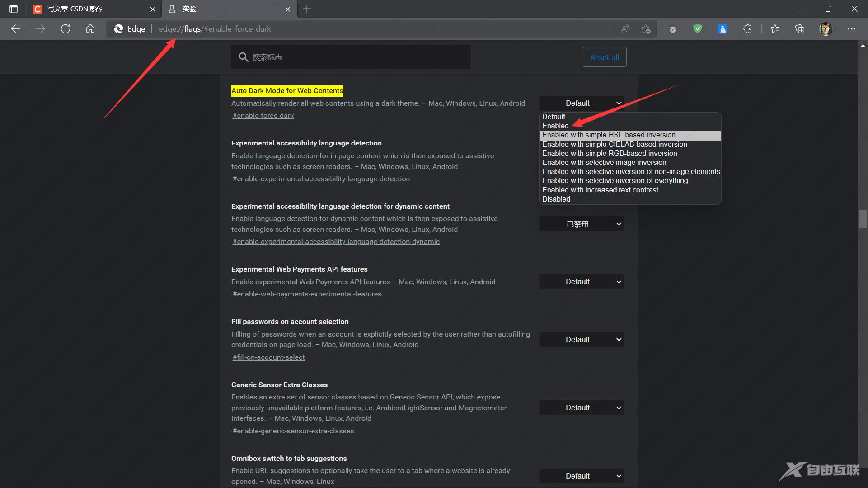Click the vertical scrollbar thumb
Viewport: 868px width, 488px height.
point(863,219)
